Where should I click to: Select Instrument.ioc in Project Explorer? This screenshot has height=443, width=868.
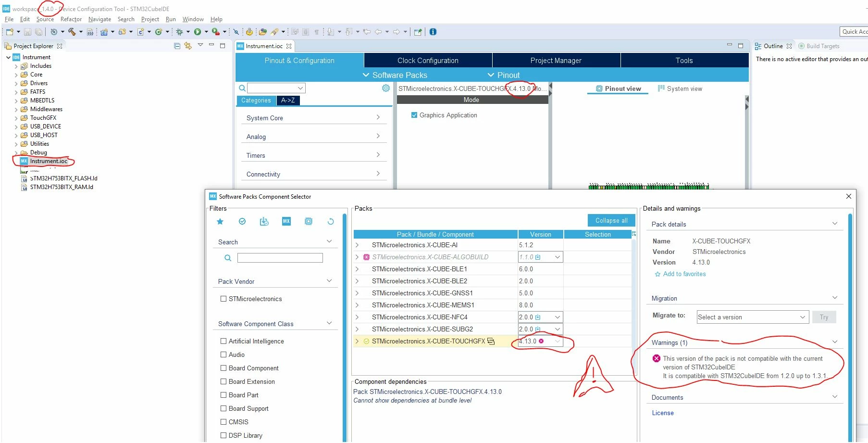[x=49, y=161]
